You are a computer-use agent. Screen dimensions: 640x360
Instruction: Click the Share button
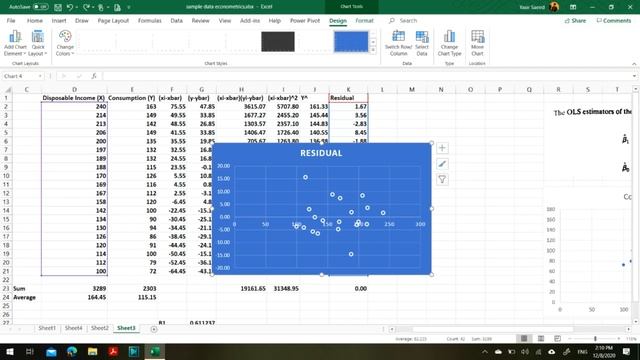(x=575, y=20)
